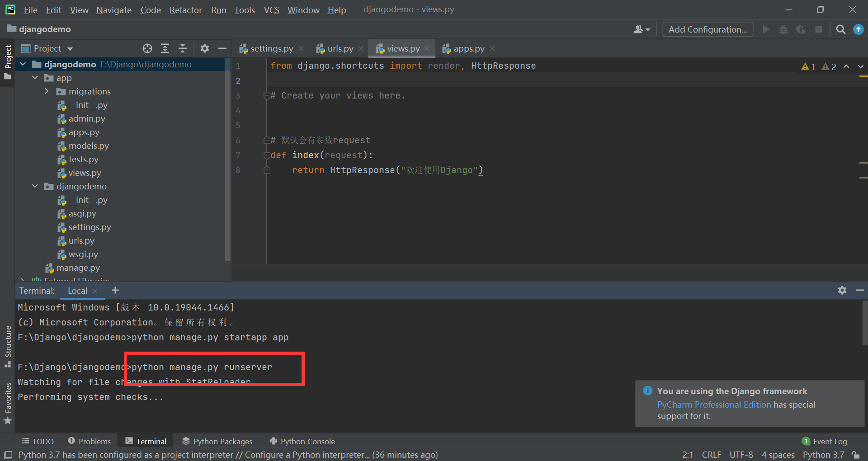
Task: Open Project panel settings gear
Action: click(x=205, y=48)
